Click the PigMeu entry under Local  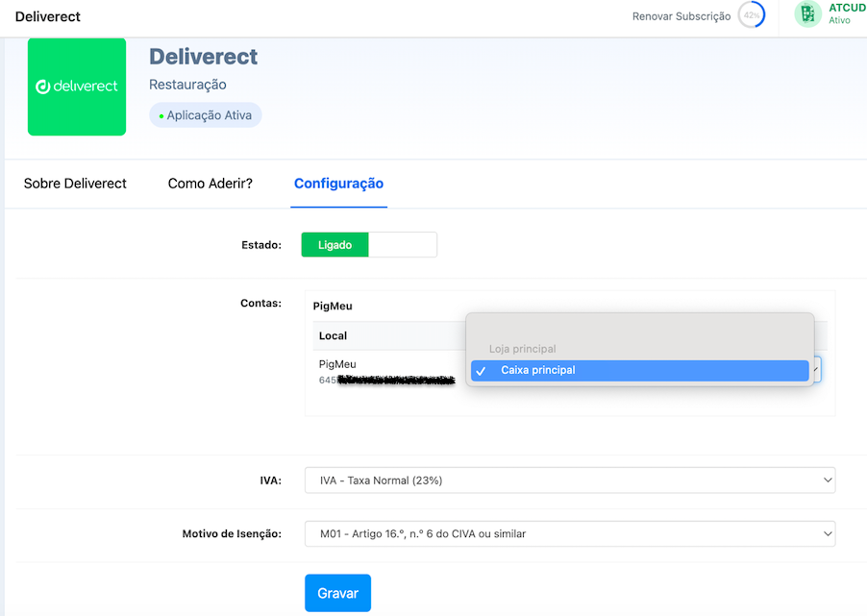[337, 364]
